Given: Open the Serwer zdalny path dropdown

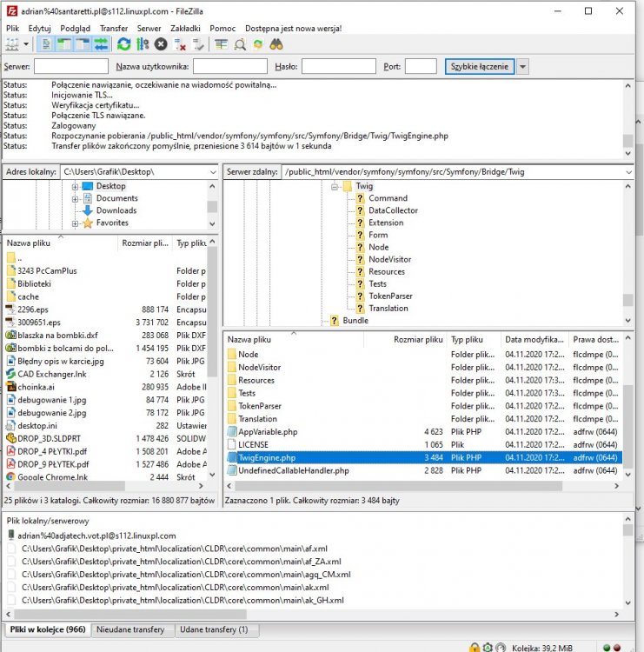Looking at the screenshot, I should point(628,172).
